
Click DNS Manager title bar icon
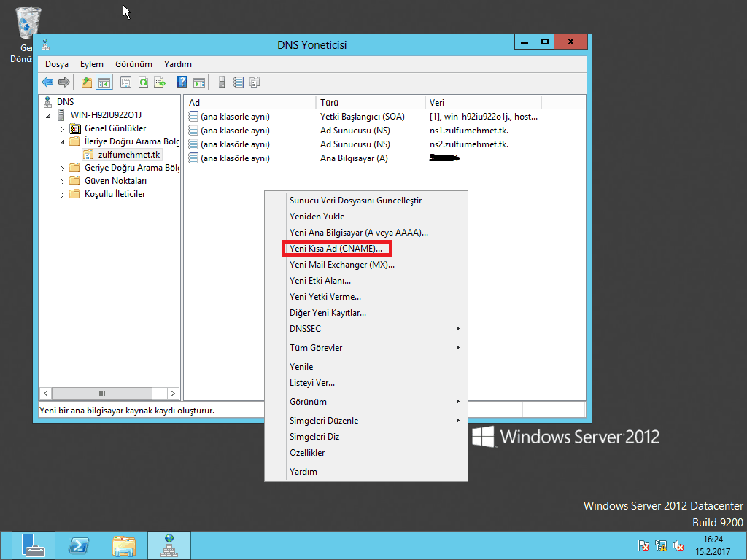tap(46, 45)
